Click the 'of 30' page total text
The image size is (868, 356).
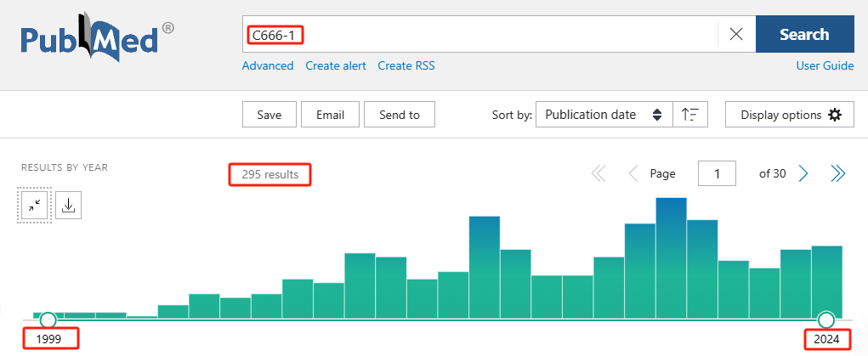(772, 174)
